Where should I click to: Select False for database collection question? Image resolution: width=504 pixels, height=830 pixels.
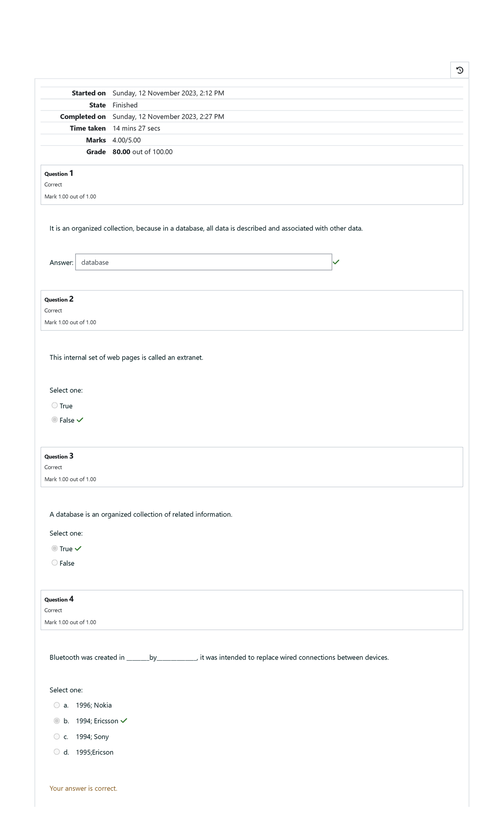(55, 562)
